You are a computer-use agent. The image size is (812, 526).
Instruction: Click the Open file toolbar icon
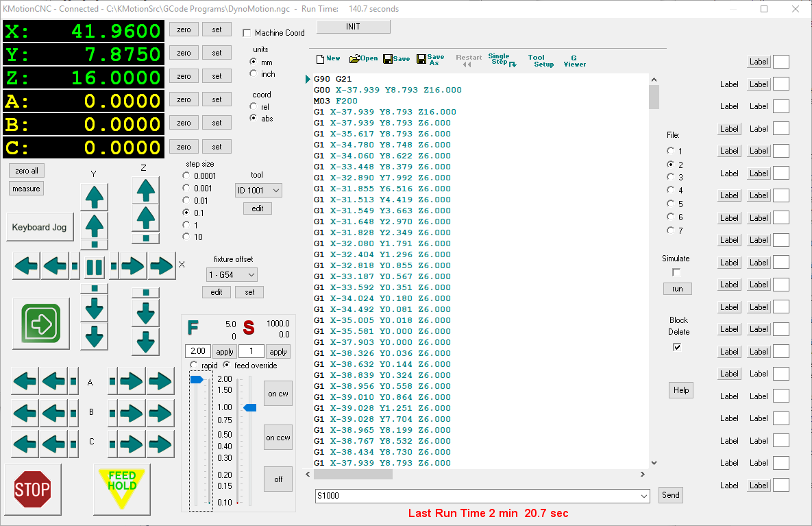(363, 59)
